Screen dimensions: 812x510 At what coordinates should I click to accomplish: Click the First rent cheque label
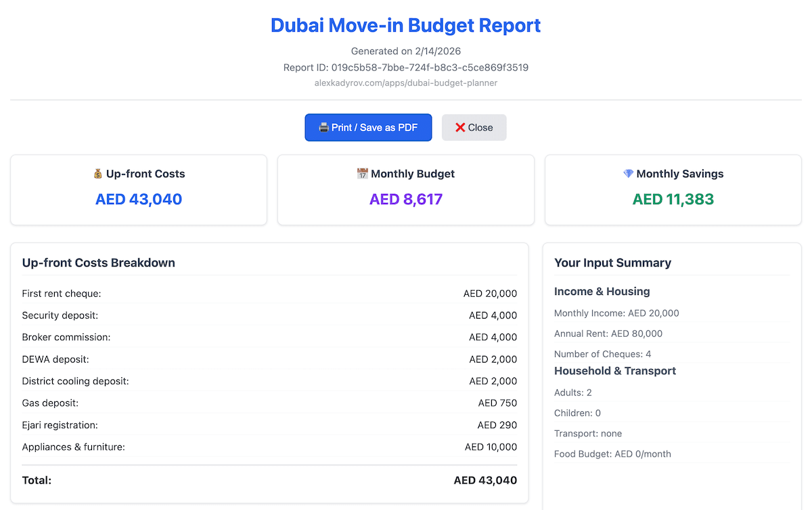[x=62, y=294]
